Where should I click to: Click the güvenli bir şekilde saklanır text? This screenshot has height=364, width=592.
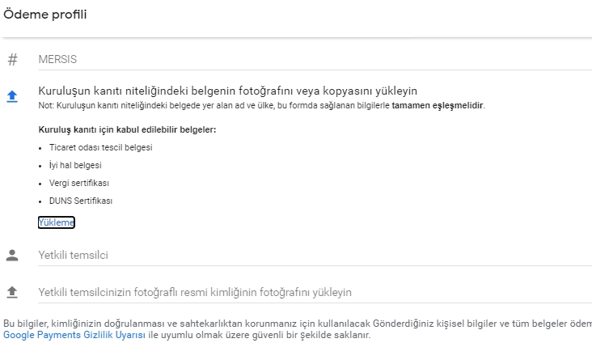[x=311, y=335]
